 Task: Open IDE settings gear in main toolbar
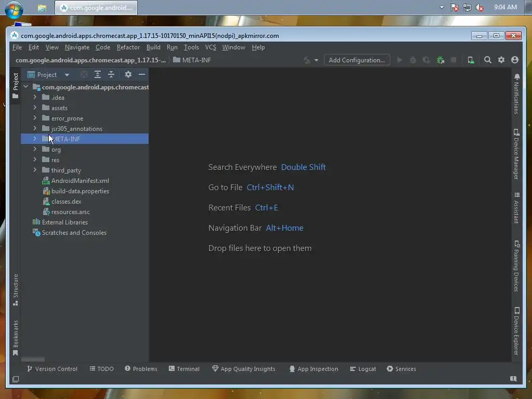point(501,60)
